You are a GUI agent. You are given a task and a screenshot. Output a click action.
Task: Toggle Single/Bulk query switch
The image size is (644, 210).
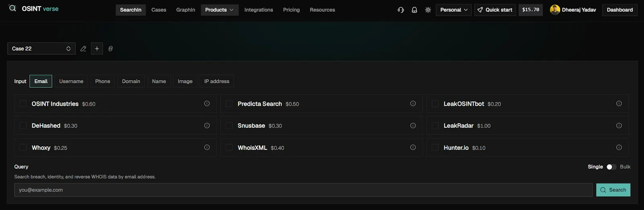click(x=611, y=167)
